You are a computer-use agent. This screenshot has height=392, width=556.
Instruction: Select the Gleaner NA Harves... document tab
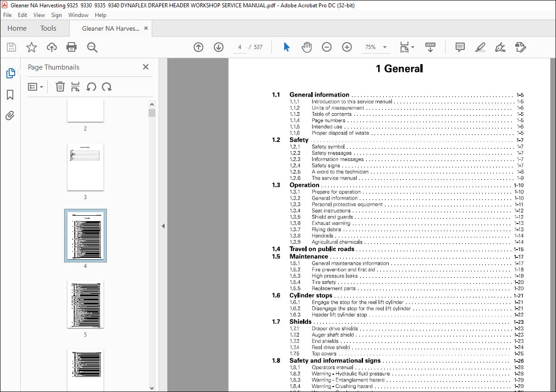point(110,28)
